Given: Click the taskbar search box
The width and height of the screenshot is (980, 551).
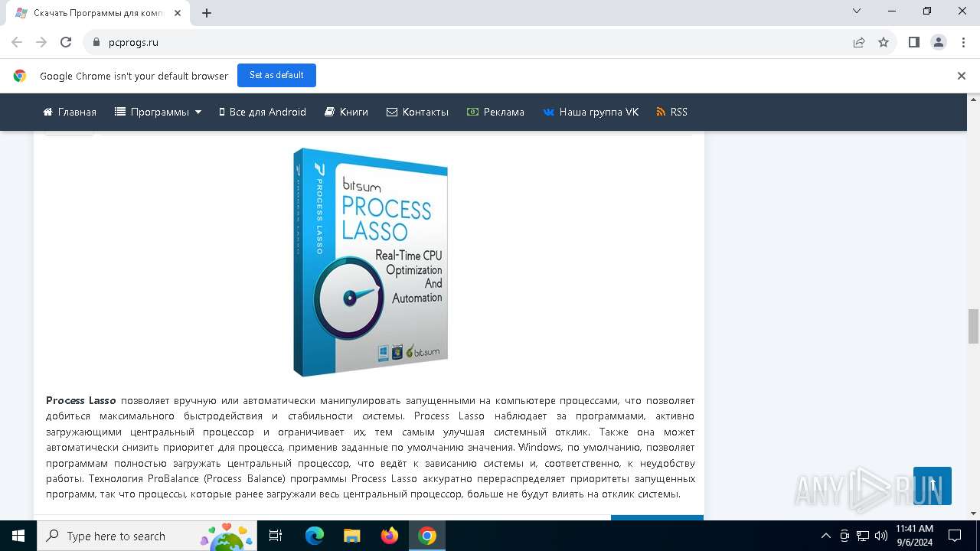Looking at the screenshot, I should pos(147,536).
